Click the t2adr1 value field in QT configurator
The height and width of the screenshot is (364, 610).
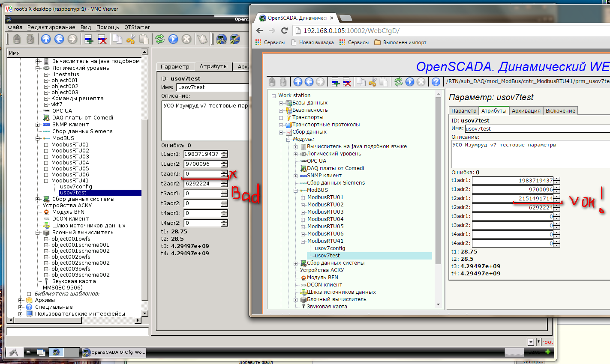point(202,174)
